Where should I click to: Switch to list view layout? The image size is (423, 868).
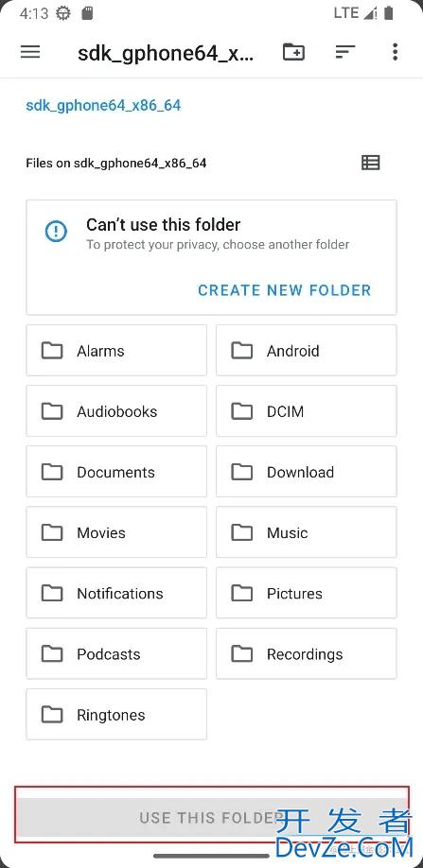coord(370,163)
